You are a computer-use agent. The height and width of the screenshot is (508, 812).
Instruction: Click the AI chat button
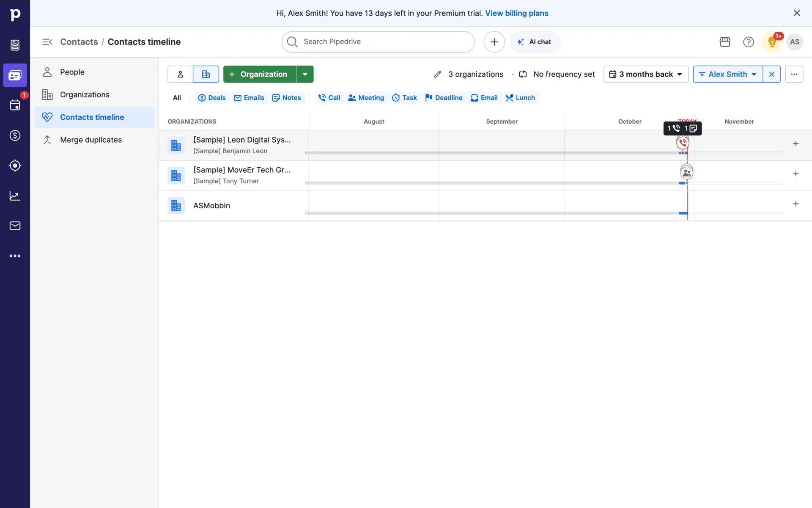click(535, 42)
